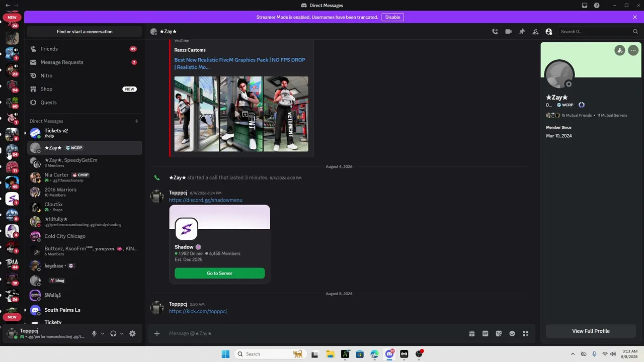Open ★Zay★'s profile avatar in side panel
This screenshot has width=644, height=362.
(x=559, y=74)
